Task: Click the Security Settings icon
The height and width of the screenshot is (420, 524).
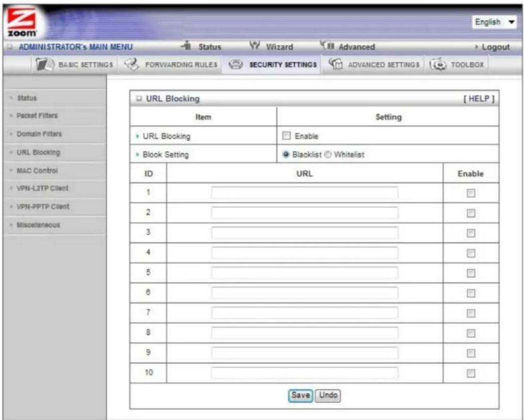Action: point(236,64)
